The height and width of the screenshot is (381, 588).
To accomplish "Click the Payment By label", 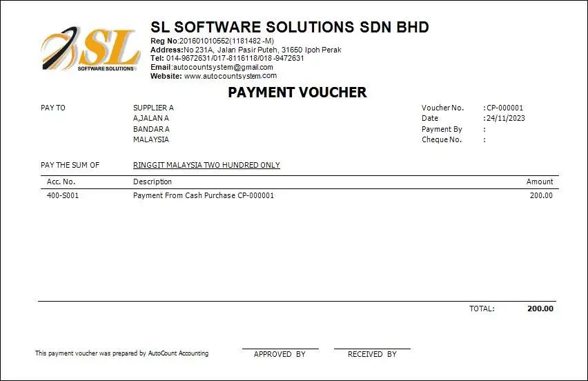I will tap(442, 129).
